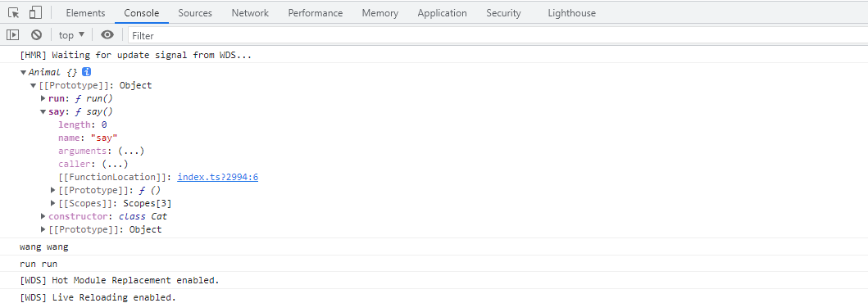
Task: Clear the console with the ban icon
Action: point(37,35)
